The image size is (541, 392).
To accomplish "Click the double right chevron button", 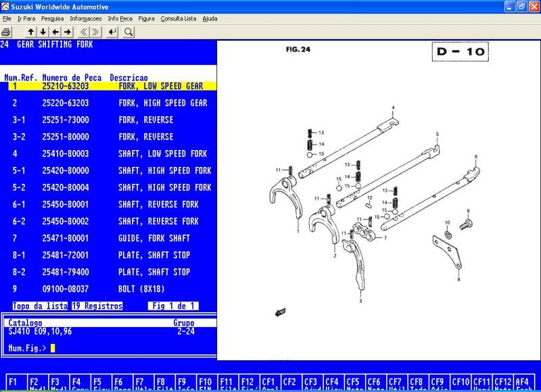I will coord(95,32).
